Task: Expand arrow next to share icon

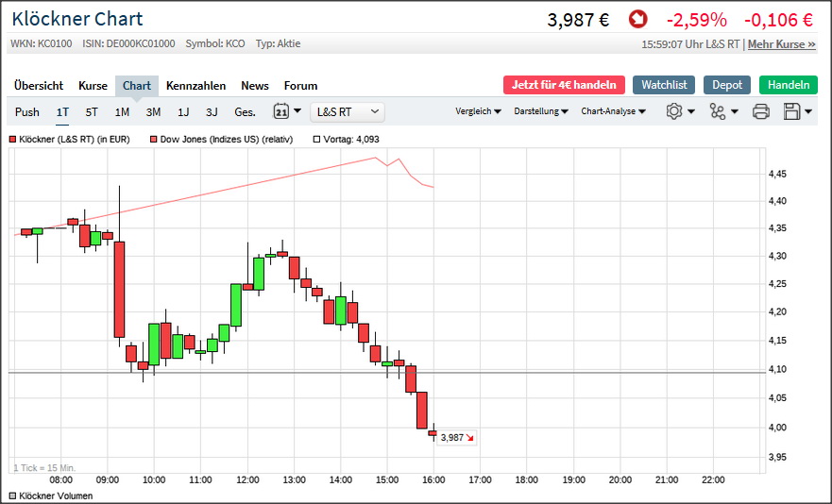Action: click(x=735, y=111)
